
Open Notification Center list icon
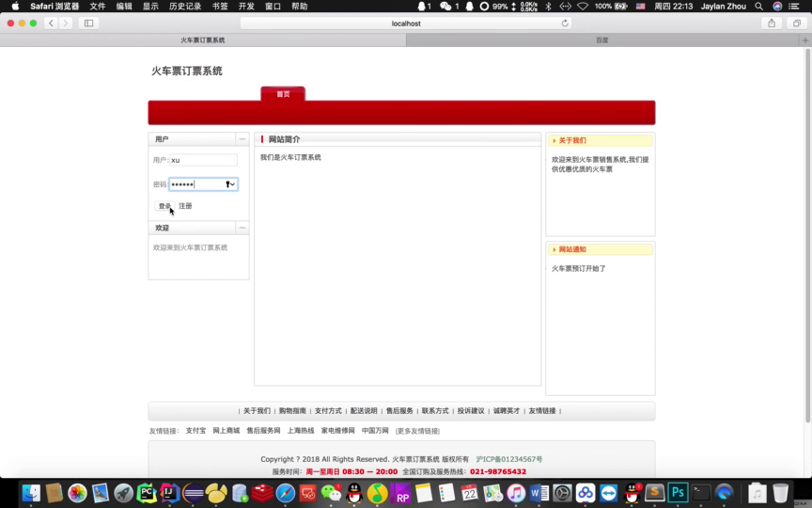tap(794, 7)
